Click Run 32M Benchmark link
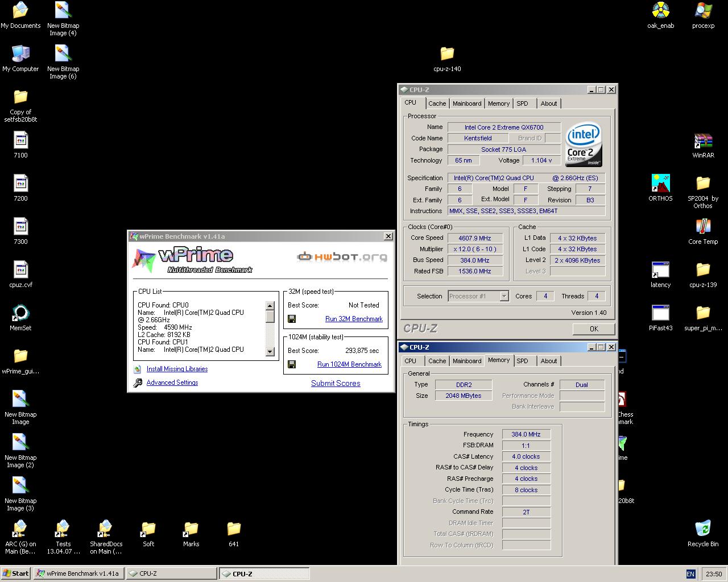The image size is (728, 582). (354, 319)
